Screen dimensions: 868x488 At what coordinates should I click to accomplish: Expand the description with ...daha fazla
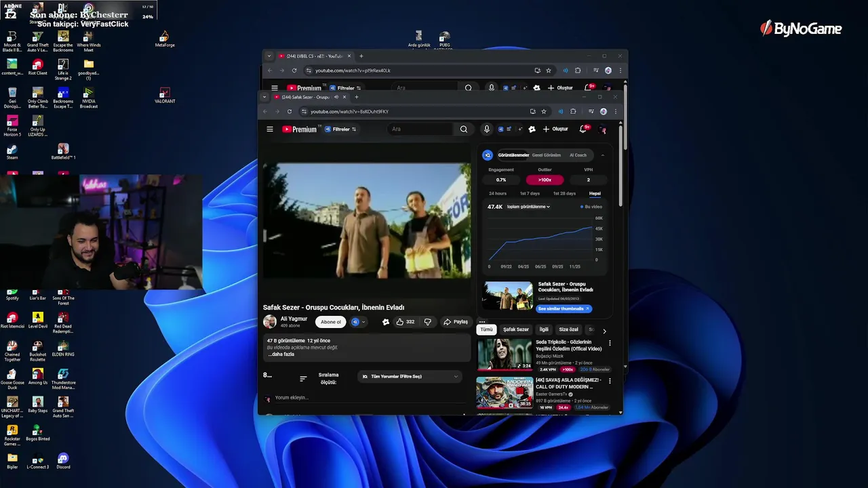click(281, 354)
